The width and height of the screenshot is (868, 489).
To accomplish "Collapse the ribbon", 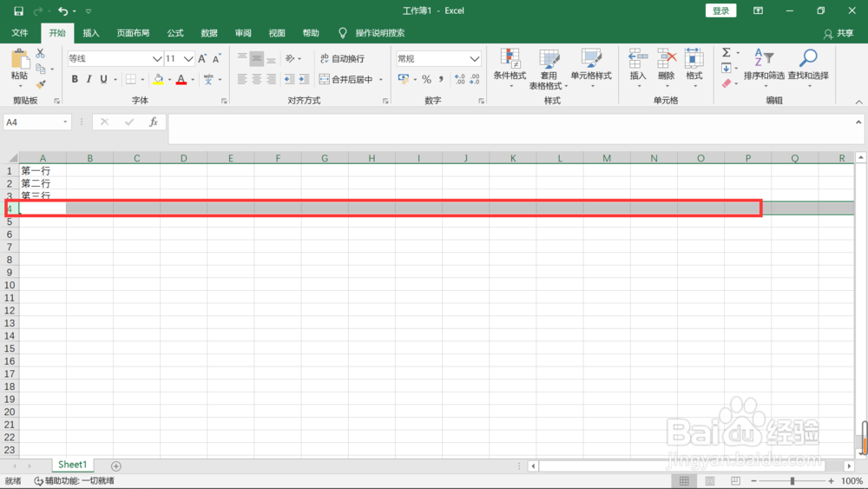I will pyautogui.click(x=858, y=102).
